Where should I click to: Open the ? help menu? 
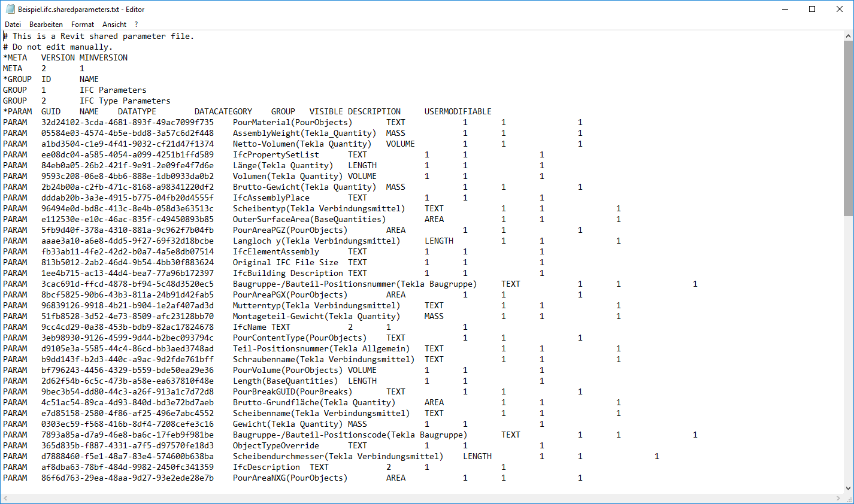[137, 25]
